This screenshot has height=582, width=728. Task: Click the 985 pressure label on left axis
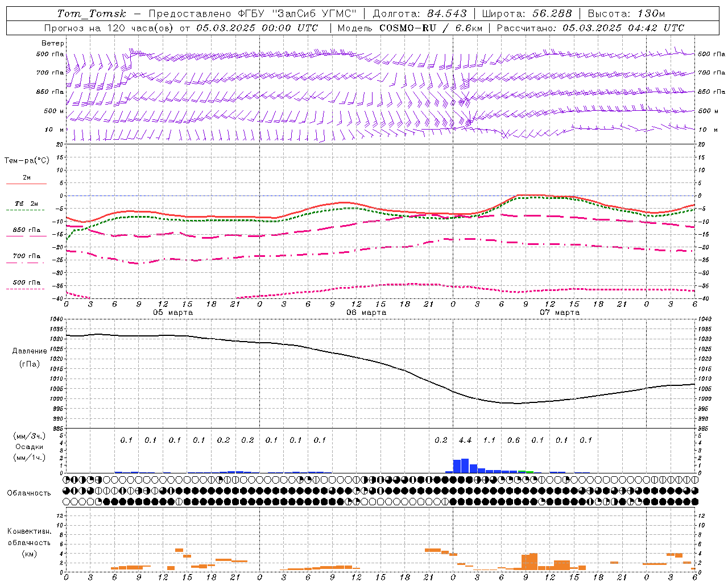tap(58, 429)
